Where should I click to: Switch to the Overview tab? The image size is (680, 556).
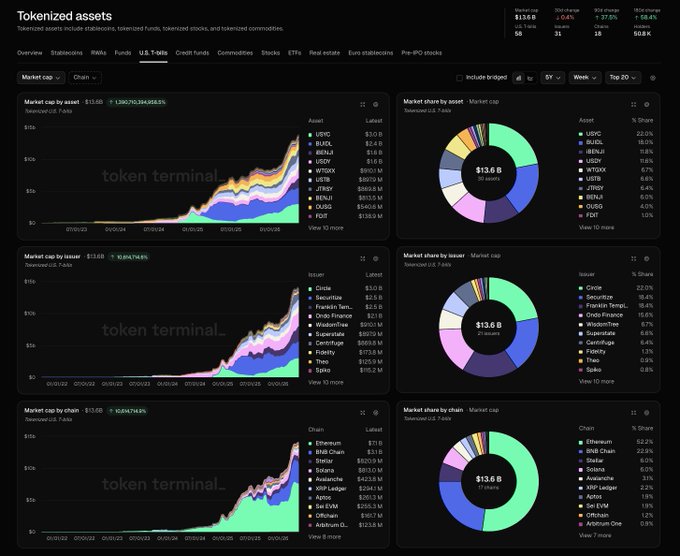click(29, 53)
